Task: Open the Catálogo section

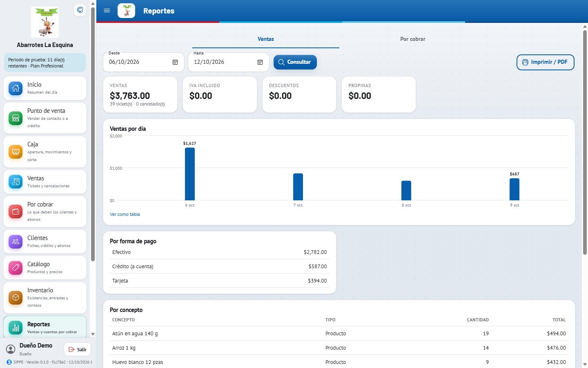Action: pyautogui.click(x=45, y=267)
